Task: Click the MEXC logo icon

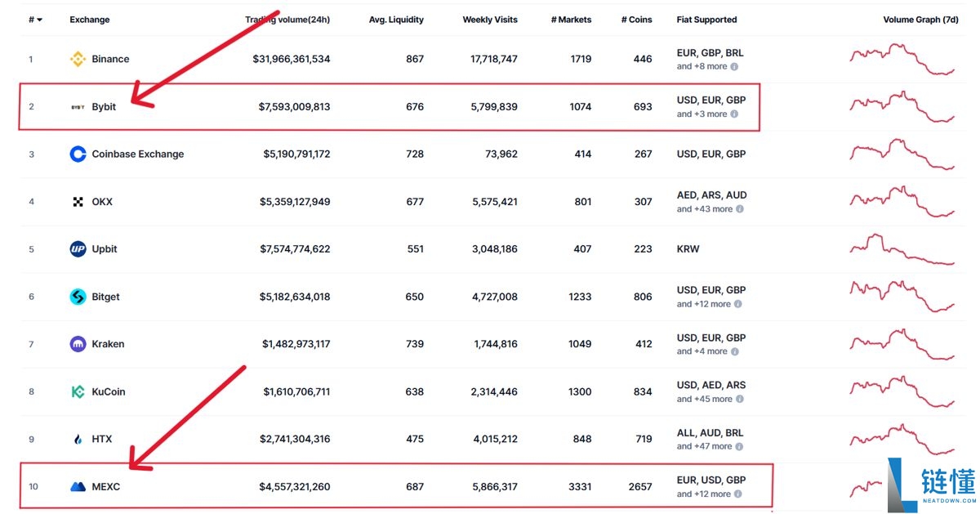Action: coord(78,486)
